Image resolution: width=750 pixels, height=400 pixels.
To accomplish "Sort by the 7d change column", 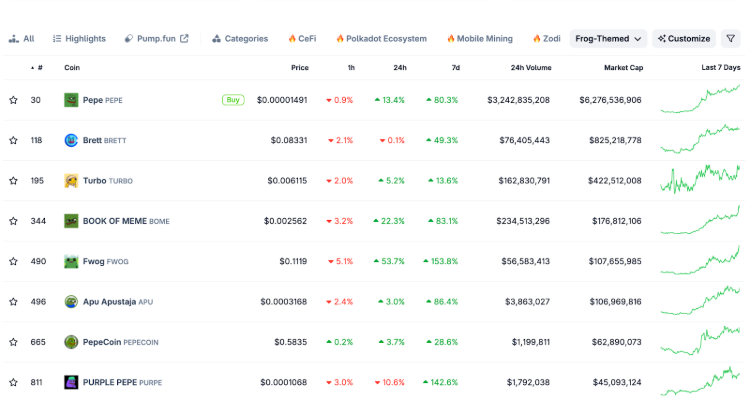I will point(456,68).
